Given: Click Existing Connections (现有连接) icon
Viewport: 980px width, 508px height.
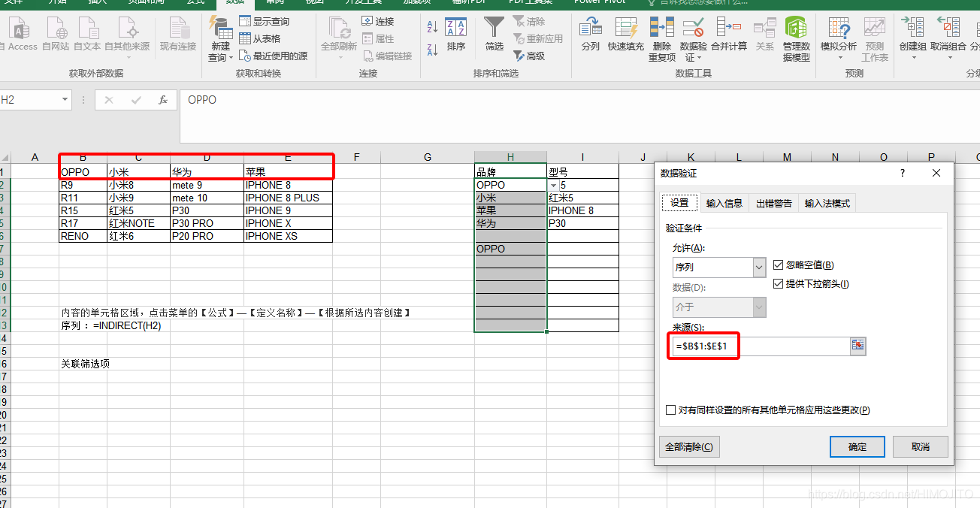Looking at the screenshot, I should point(178,34).
